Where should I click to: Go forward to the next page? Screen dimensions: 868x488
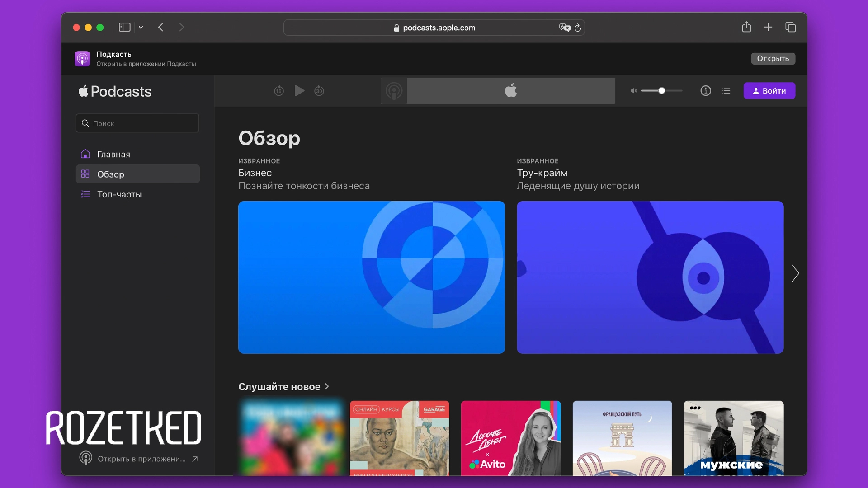tap(181, 28)
